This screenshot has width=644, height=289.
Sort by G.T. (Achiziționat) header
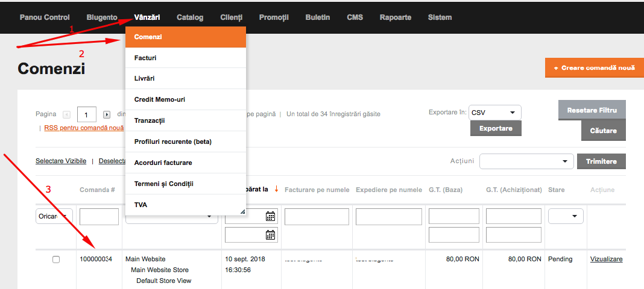[514, 190]
